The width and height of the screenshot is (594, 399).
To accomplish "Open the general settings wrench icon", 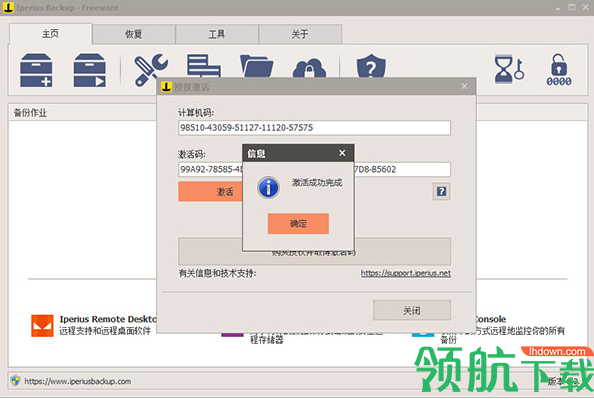I will pos(151,69).
